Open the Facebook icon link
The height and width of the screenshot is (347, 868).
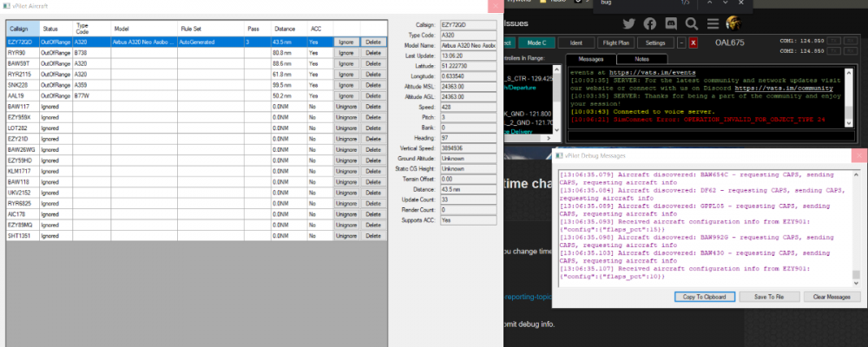(649, 23)
